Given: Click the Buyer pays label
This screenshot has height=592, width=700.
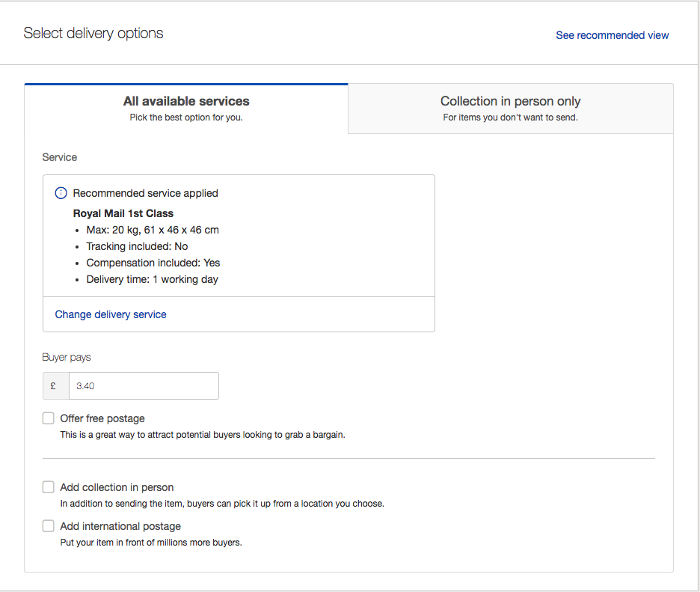Looking at the screenshot, I should click(67, 358).
